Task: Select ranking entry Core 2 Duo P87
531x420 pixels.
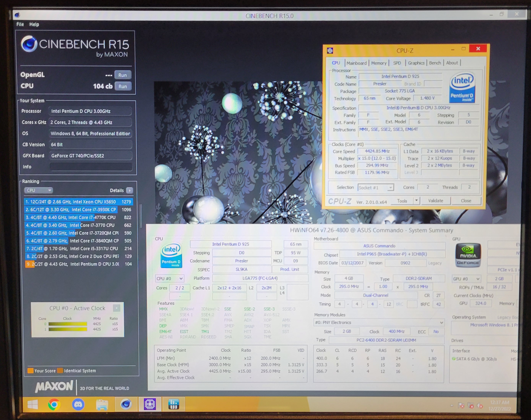Action: tap(78, 256)
